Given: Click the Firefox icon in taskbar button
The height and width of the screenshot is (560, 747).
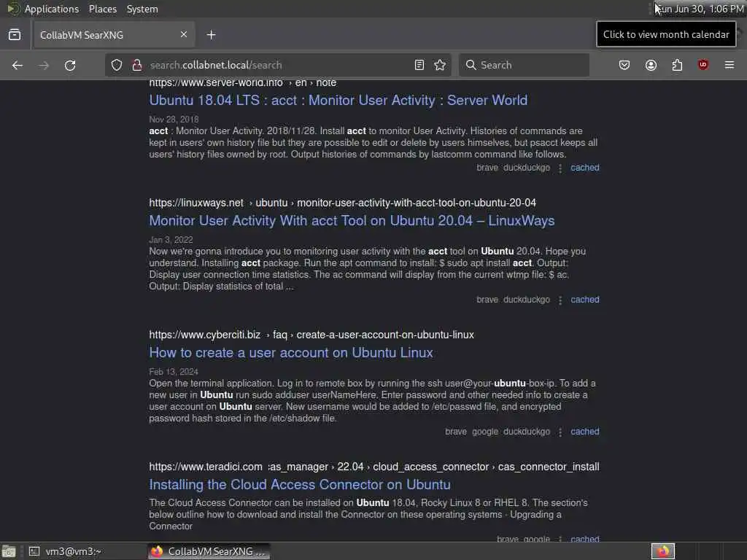Looking at the screenshot, I should pos(157,551).
